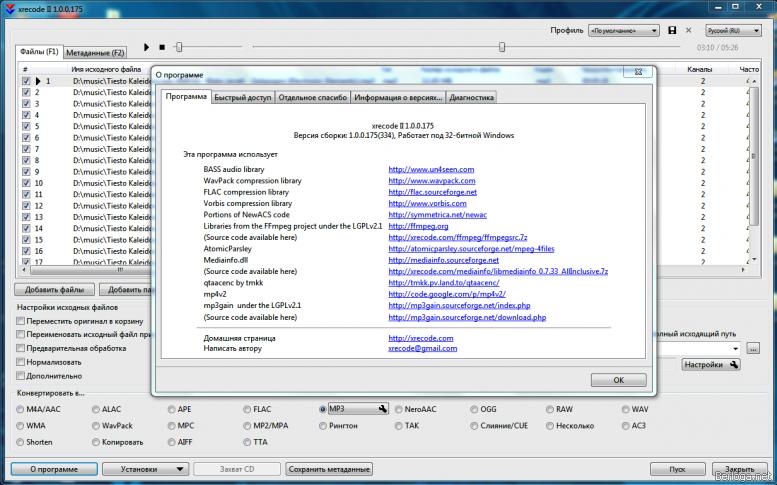Select the FLAC output format

point(247,409)
